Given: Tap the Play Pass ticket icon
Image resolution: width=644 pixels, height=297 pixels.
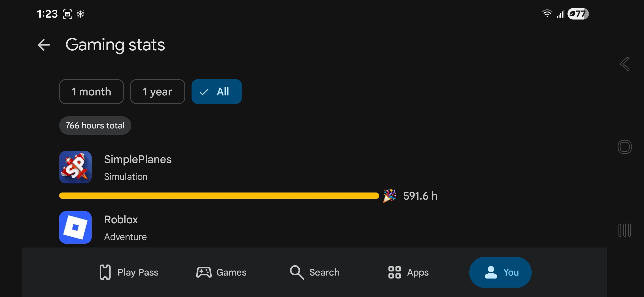Looking at the screenshot, I should click(x=105, y=272).
